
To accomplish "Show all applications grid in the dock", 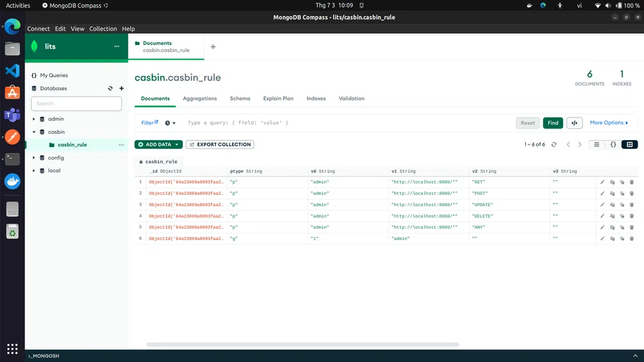I will point(13,349).
